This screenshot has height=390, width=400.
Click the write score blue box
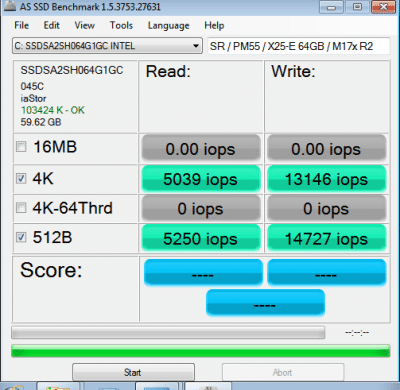(327, 273)
